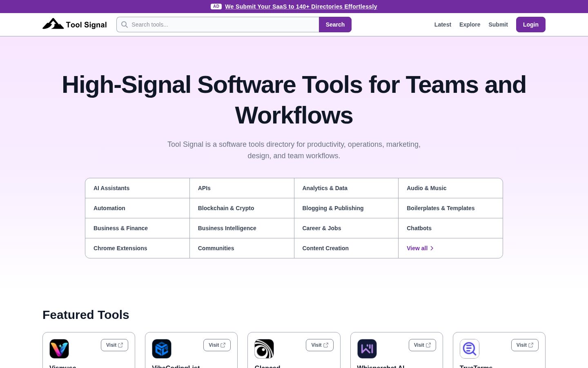Click the magnifier icon in search field
This screenshot has height=368, width=588.
[125, 25]
